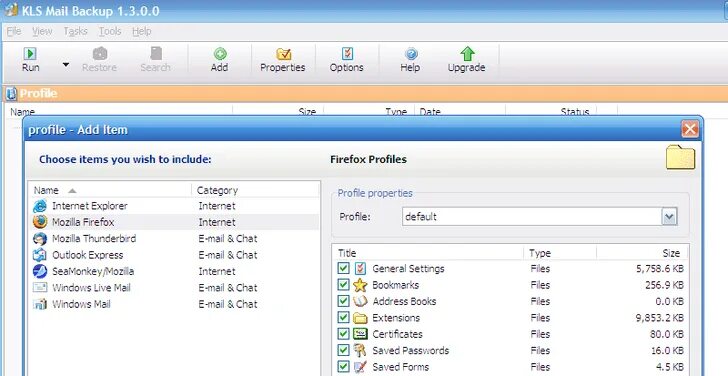The height and width of the screenshot is (376, 728).
Task: Click the Bookmarks star icon
Action: click(x=360, y=285)
